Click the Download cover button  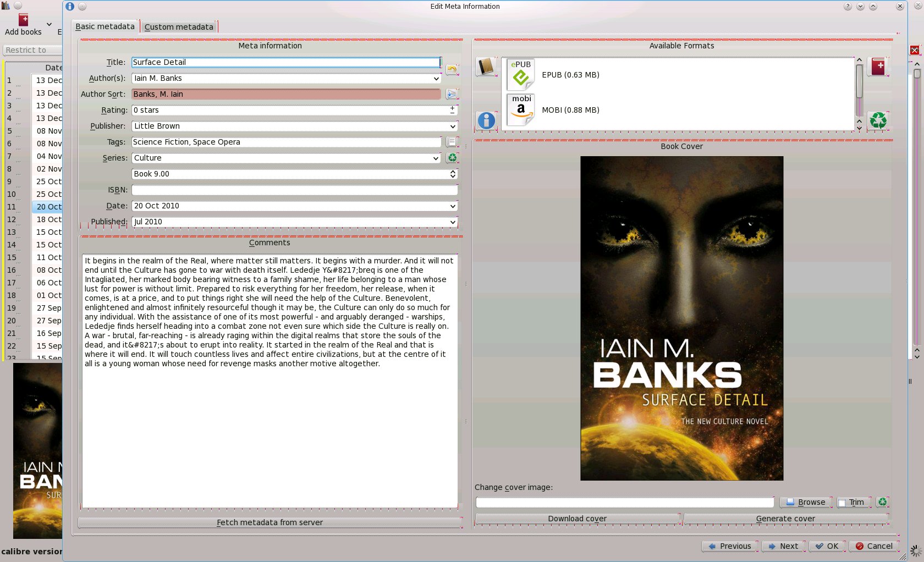tap(577, 519)
